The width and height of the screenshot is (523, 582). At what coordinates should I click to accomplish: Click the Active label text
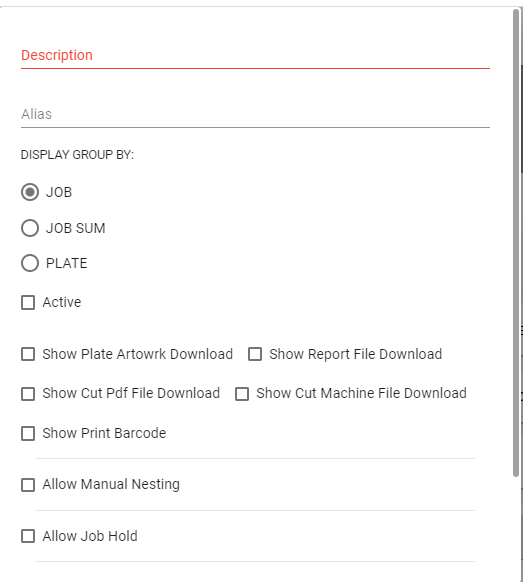click(62, 302)
